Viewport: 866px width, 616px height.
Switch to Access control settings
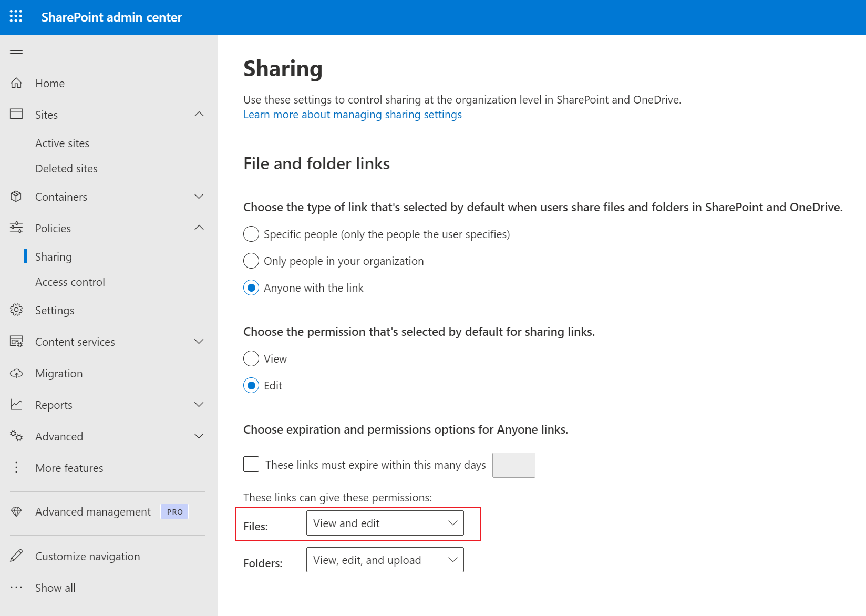point(70,282)
